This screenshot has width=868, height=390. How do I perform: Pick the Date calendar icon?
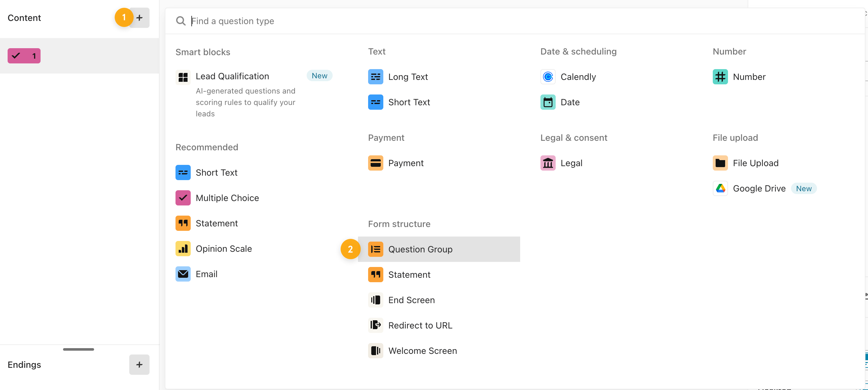point(548,102)
